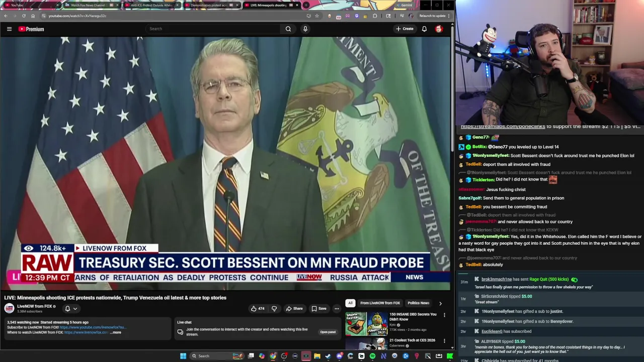Open the youtube.com/livenowfox subscribe link
644x362 pixels.
(x=92, y=327)
